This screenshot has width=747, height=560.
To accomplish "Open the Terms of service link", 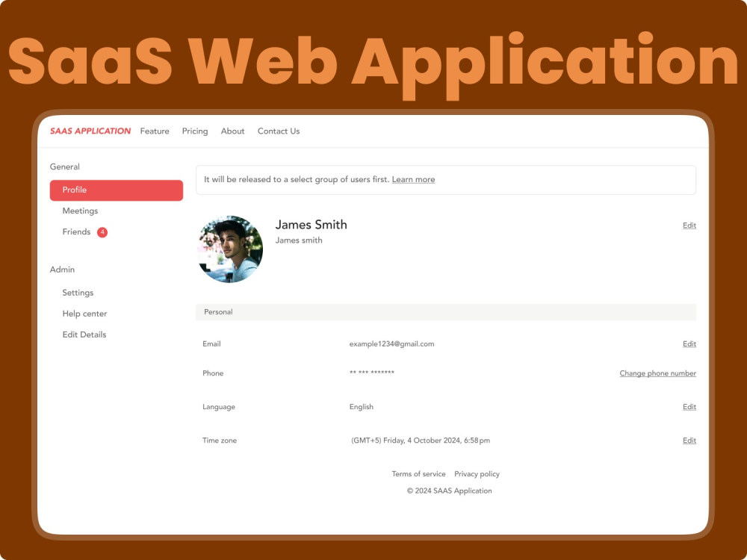I will (x=418, y=474).
